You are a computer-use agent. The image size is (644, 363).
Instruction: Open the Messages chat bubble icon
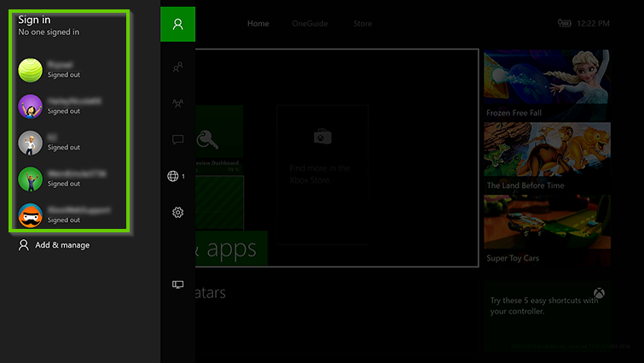pos(177,140)
